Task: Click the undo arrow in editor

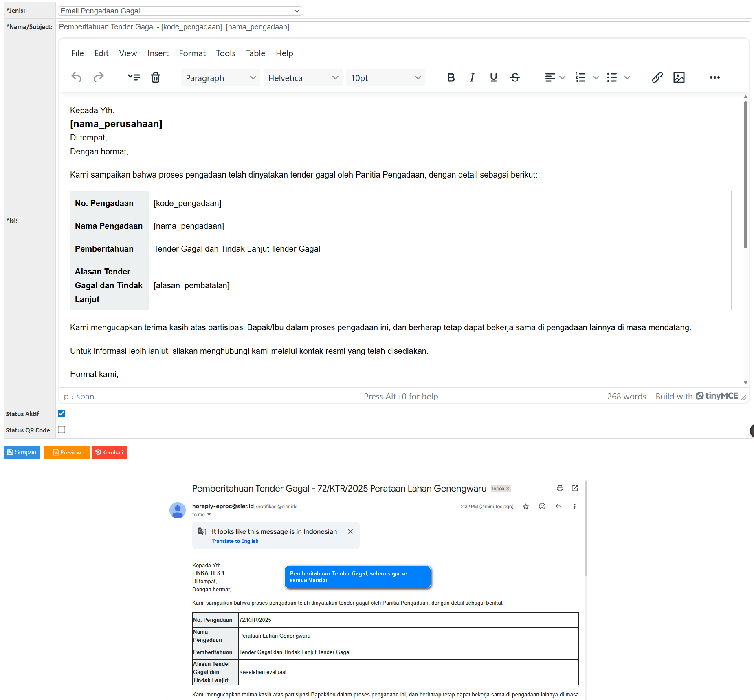Action: click(77, 77)
